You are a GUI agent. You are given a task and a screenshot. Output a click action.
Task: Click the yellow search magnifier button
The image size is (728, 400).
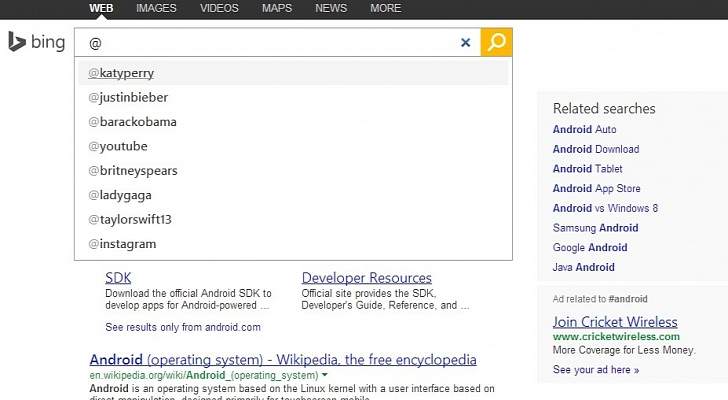[x=496, y=42]
